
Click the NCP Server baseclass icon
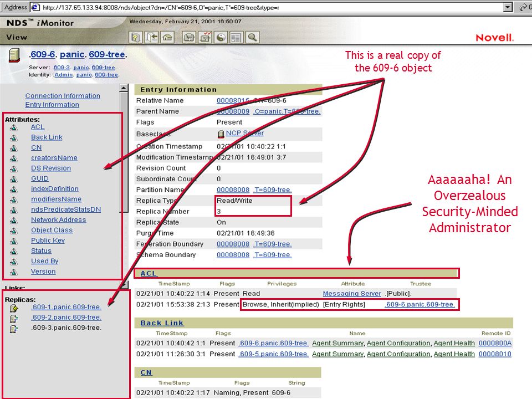point(221,134)
